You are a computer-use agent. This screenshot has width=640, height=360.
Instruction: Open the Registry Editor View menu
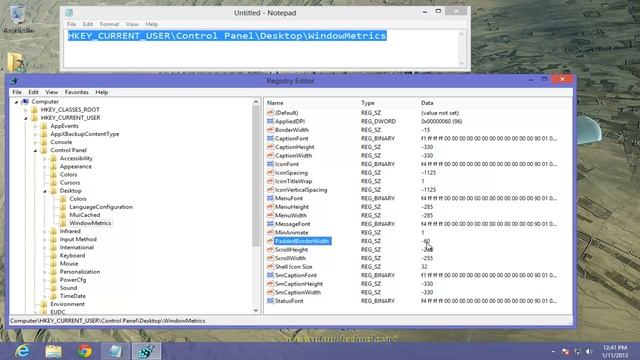(51, 92)
